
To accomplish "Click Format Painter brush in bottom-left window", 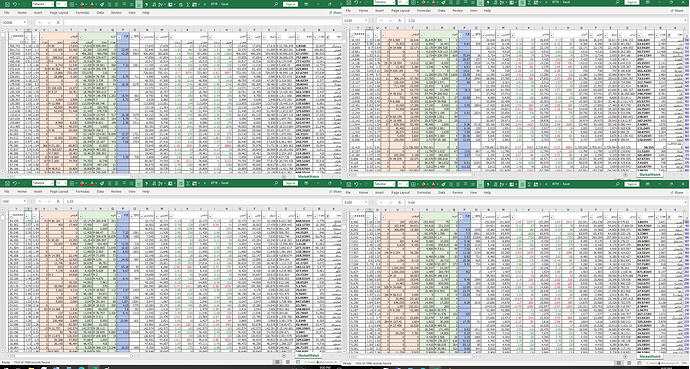I will click(102, 183).
